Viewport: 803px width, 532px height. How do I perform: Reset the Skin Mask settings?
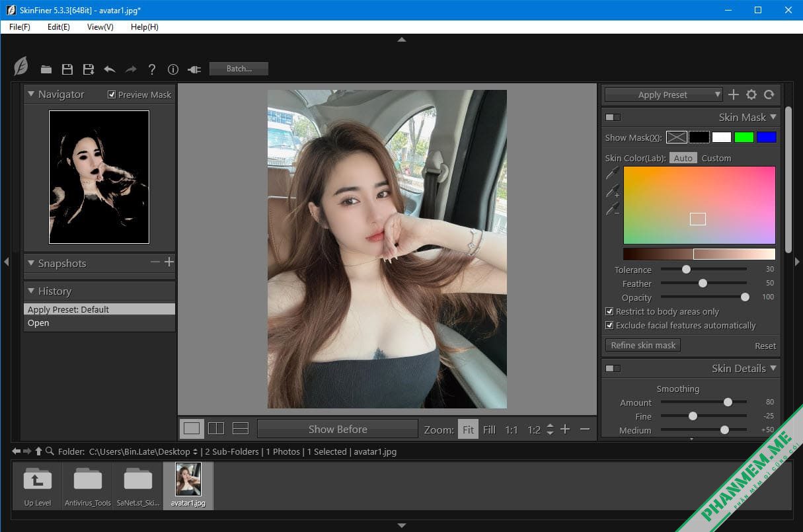pyautogui.click(x=765, y=346)
